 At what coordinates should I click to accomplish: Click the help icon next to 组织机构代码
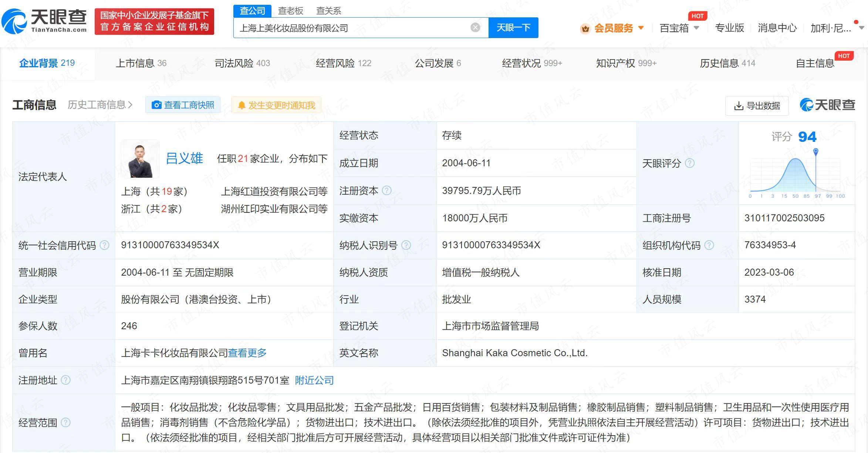pos(709,245)
